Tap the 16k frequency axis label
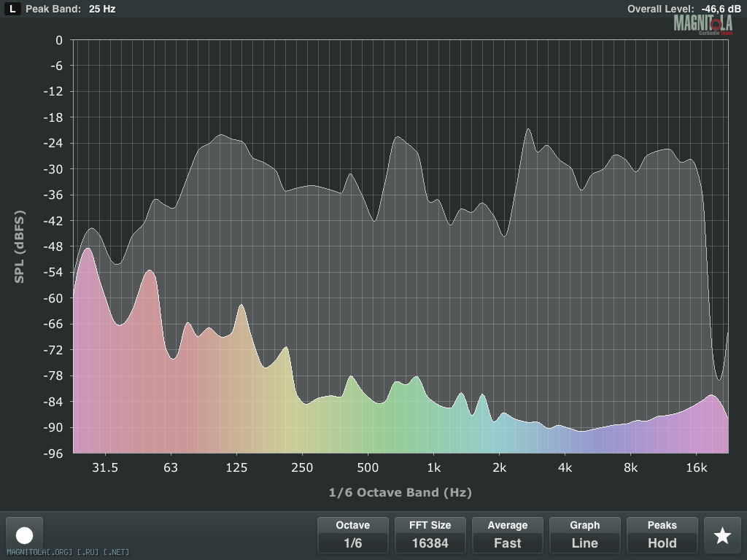 tap(696, 467)
